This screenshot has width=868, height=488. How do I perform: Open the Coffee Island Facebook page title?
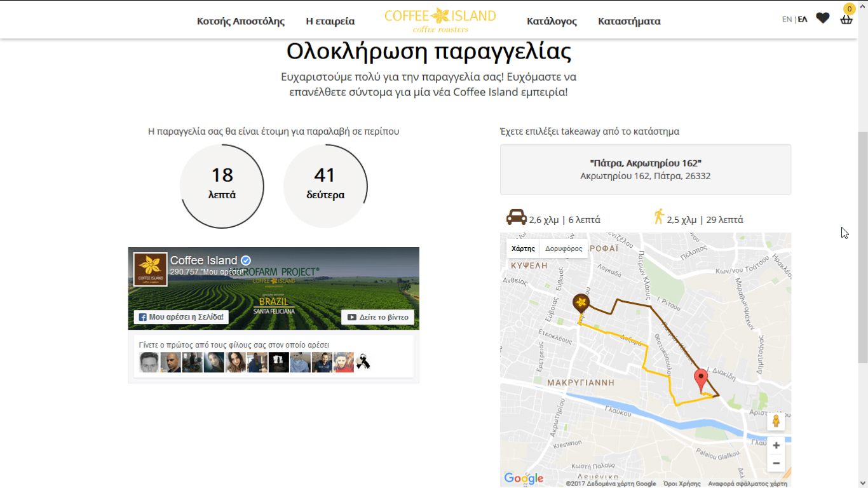203,261
